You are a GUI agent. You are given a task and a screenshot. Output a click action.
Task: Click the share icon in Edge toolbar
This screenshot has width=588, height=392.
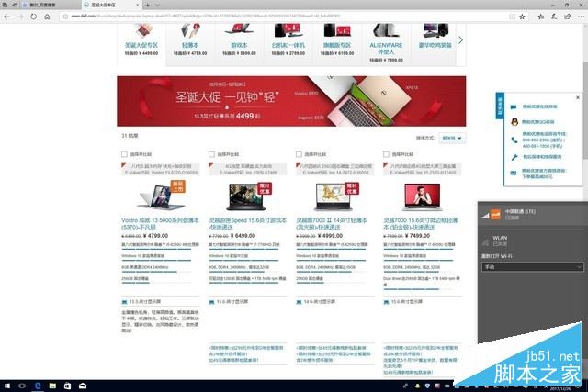tap(568, 17)
